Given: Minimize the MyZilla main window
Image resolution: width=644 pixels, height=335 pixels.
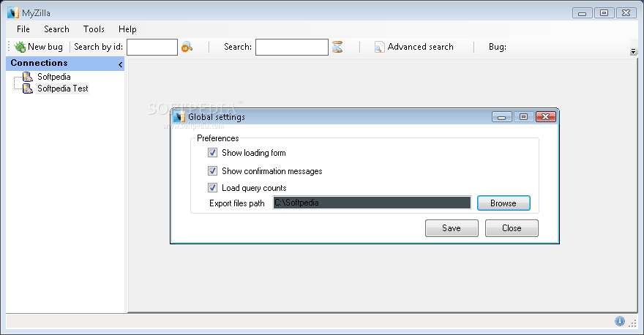Looking at the screenshot, I should [x=582, y=13].
